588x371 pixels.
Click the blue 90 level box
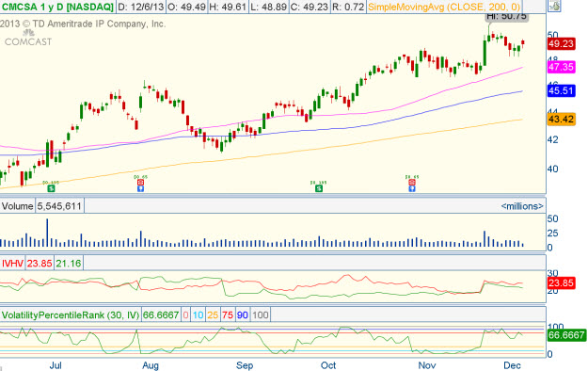242,315
